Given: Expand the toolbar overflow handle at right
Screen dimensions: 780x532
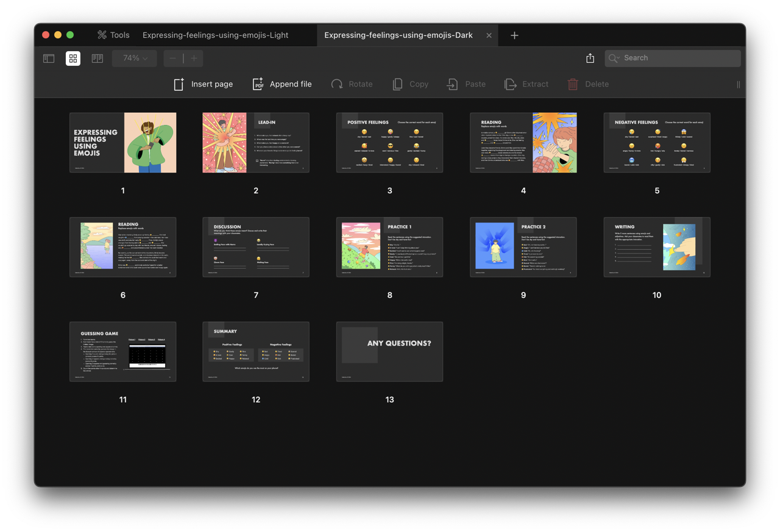Looking at the screenshot, I should pos(738,85).
